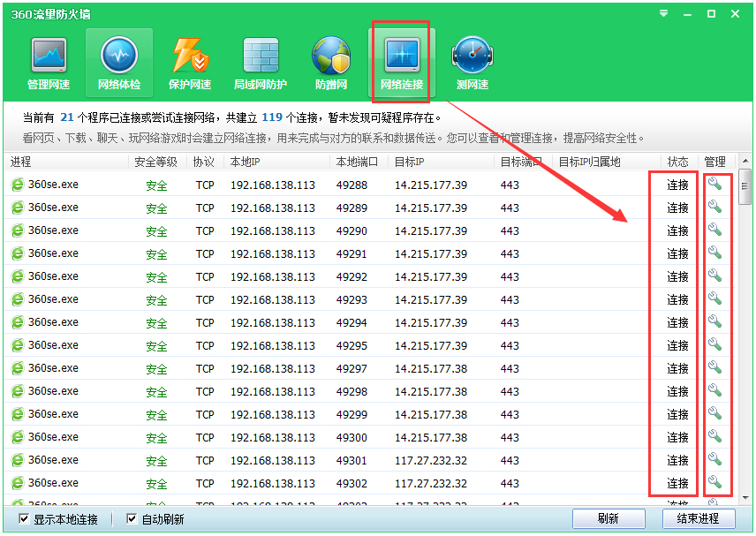The width and height of the screenshot is (756, 536).
Task: Click the 结束进程 button
Action: [x=699, y=518]
